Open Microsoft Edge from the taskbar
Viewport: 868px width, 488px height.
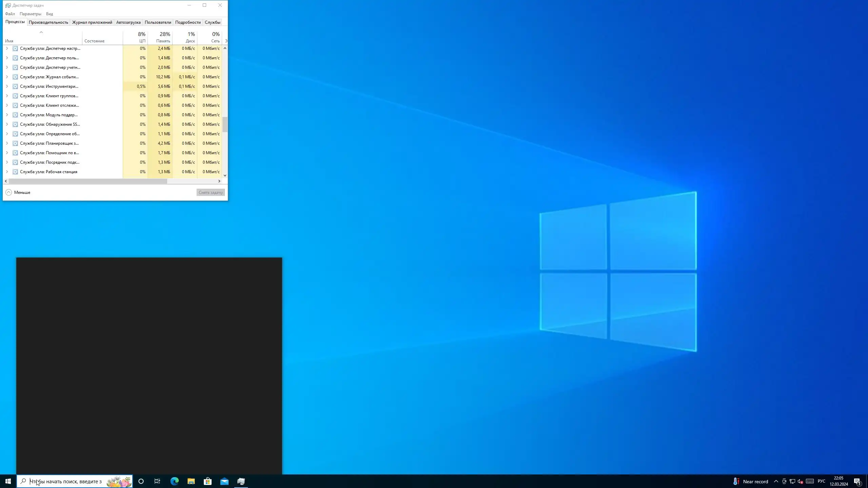point(174,481)
